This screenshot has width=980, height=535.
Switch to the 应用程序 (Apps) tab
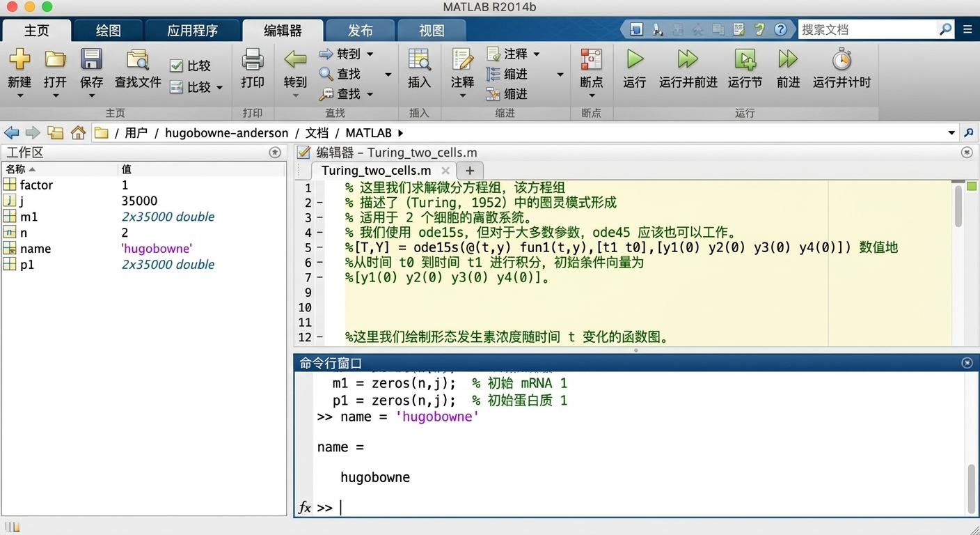point(193,31)
